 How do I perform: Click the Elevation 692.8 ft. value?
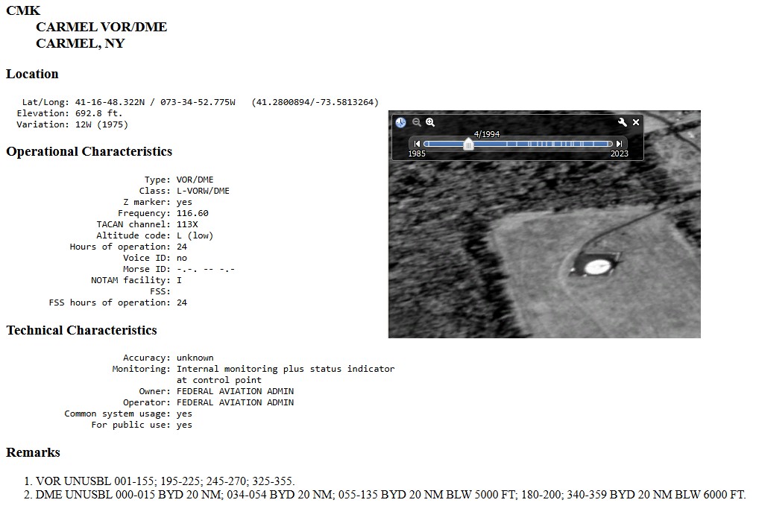pyautogui.click(x=98, y=113)
